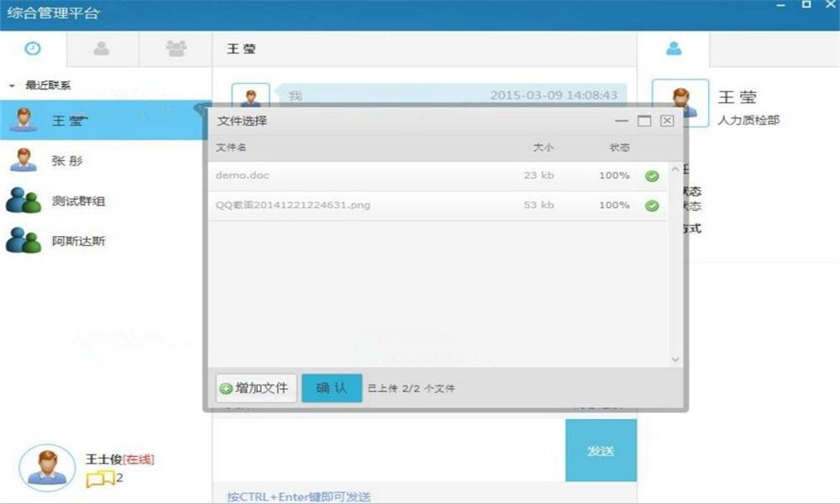840x504 pixels.
Task: Close the 文件选择 dialog
Action: click(667, 120)
